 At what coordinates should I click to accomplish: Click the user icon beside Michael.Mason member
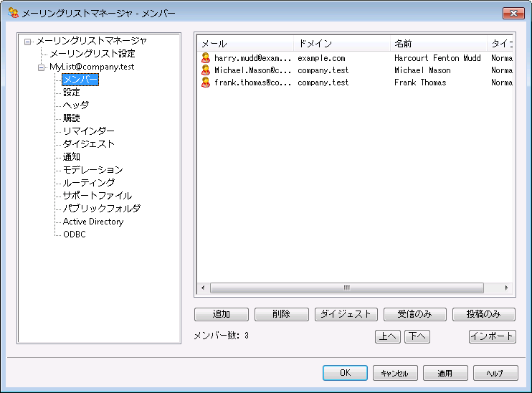click(x=206, y=70)
